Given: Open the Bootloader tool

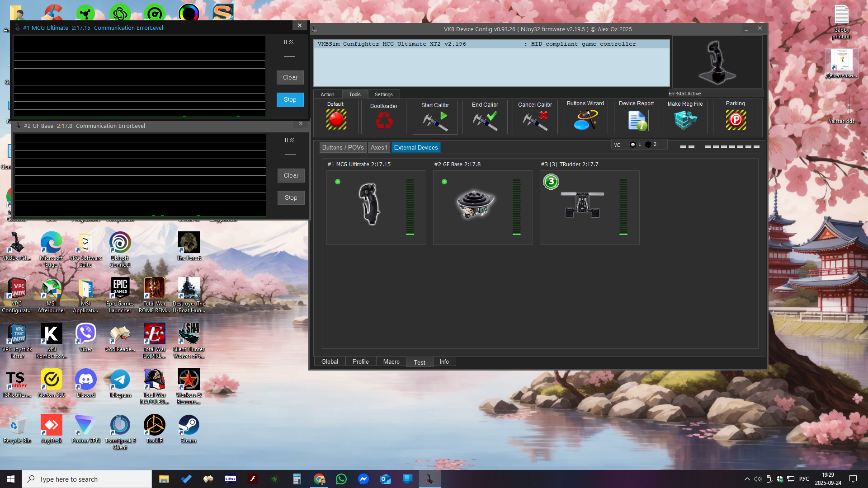Looking at the screenshot, I should tap(384, 121).
